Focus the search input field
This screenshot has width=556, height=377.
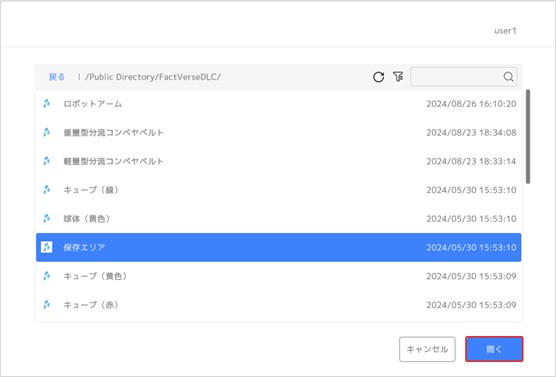[457, 77]
